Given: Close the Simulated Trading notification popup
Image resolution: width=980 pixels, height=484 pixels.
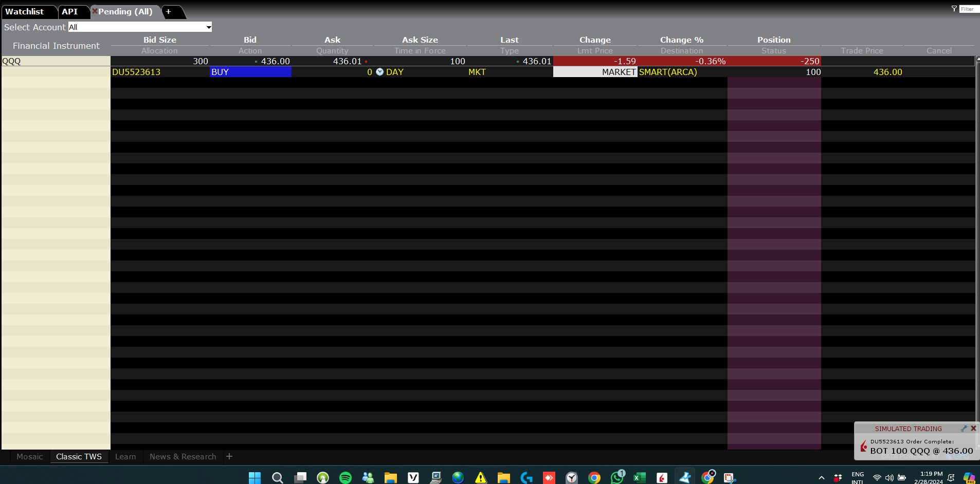Looking at the screenshot, I should 973,429.
